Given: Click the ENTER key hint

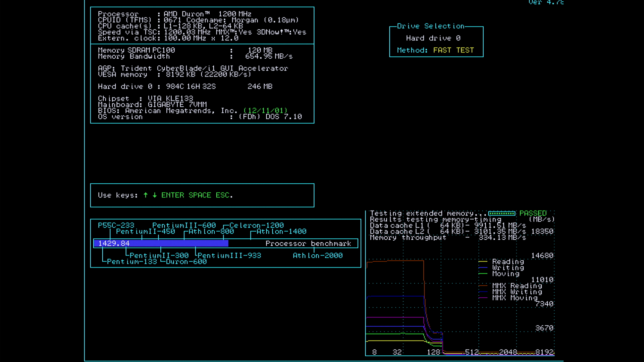Looking at the screenshot, I should pos(172,195).
